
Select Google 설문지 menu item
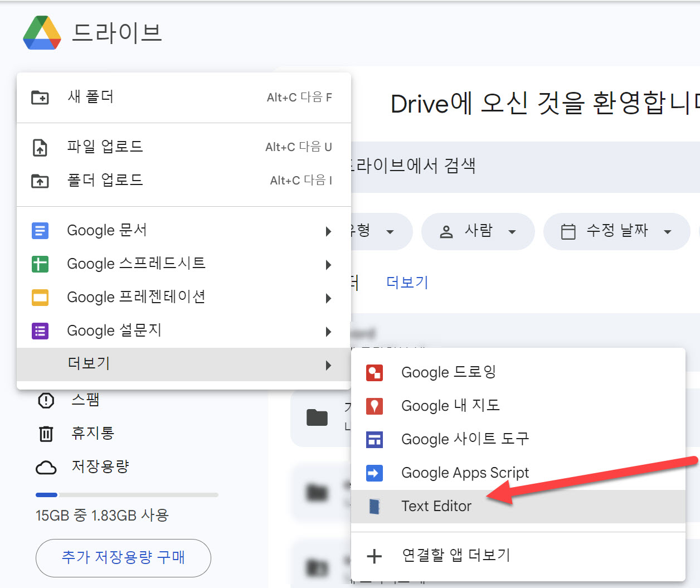point(184,331)
